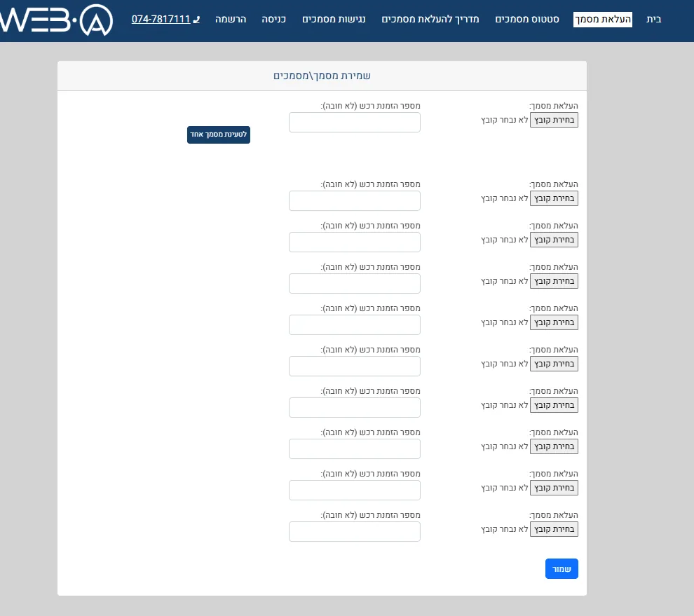Select the העלאת מסמך tab

(x=602, y=19)
